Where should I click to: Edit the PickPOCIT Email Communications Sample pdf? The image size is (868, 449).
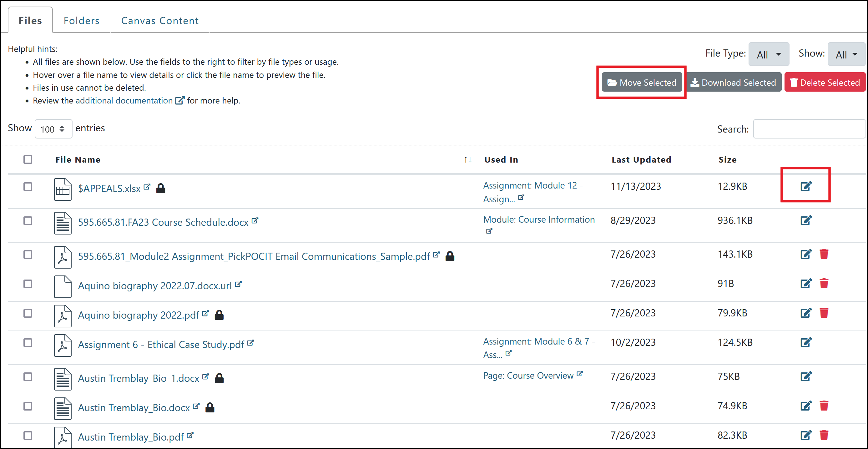[x=806, y=254]
